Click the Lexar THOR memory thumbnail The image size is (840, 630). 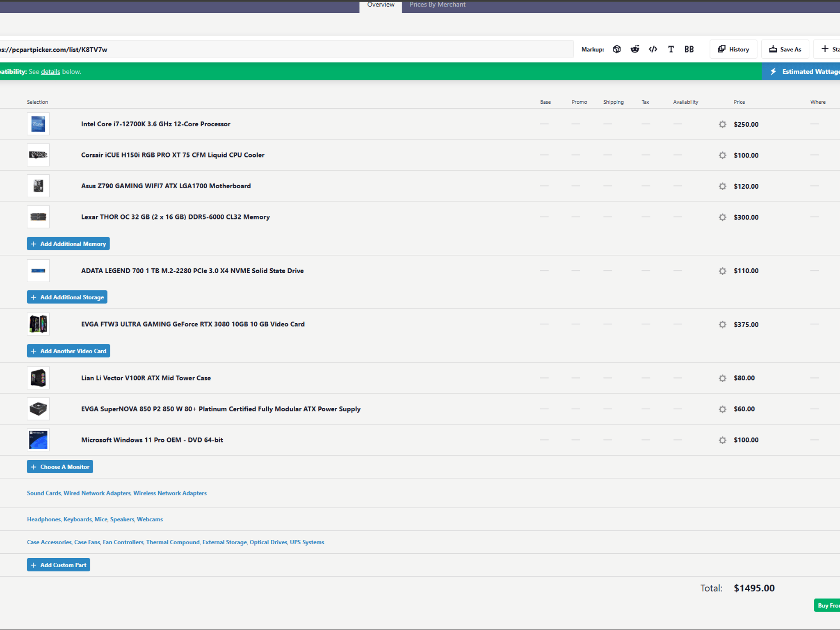[x=38, y=217]
